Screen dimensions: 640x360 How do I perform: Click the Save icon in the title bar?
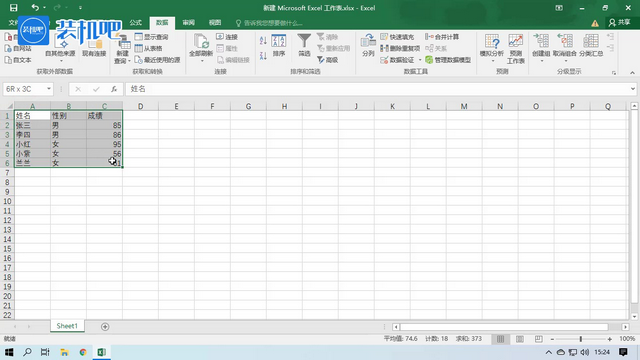[x=13, y=8]
